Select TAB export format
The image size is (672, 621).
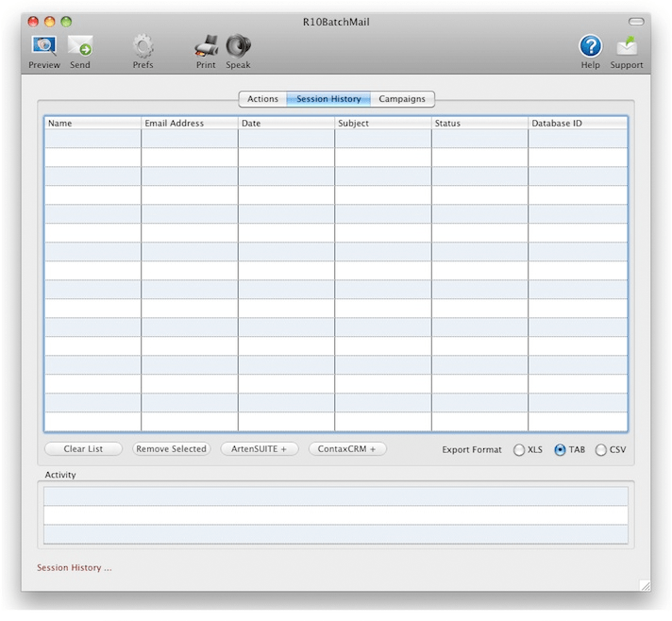click(x=560, y=449)
